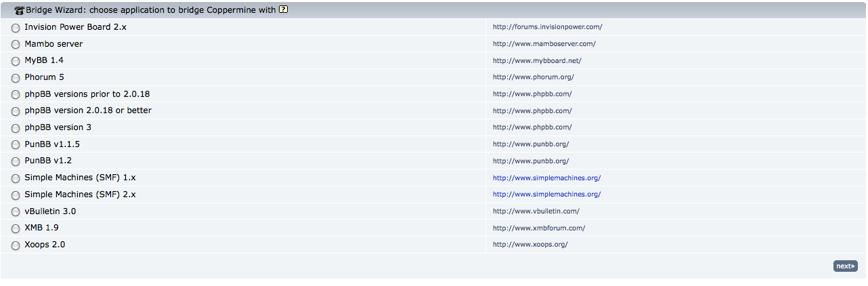
Task: Select Mambo server radio button
Action: [16, 45]
